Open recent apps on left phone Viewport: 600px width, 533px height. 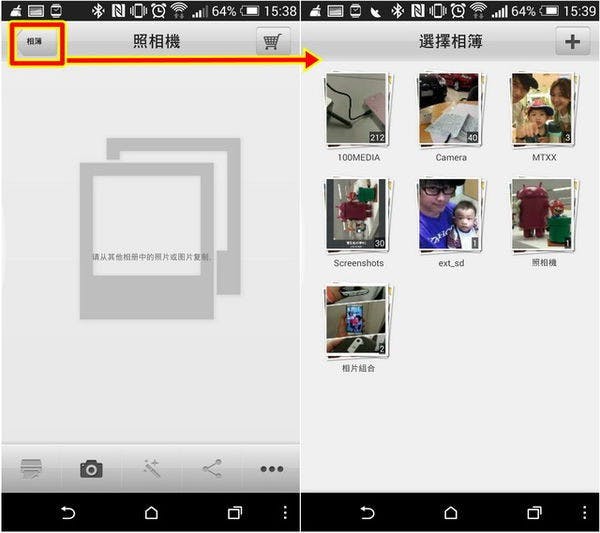click(234, 512)
